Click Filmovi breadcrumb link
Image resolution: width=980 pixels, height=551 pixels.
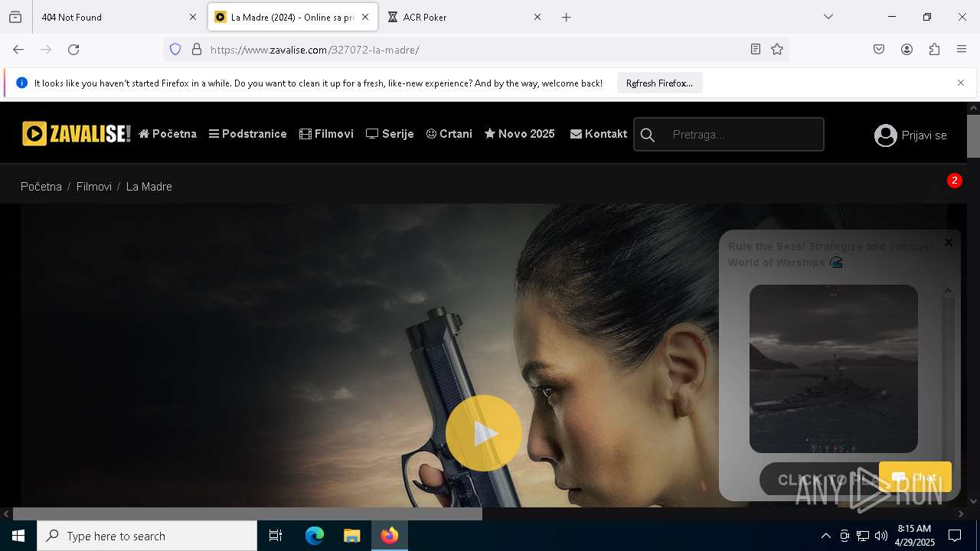[x=94, y=187]
